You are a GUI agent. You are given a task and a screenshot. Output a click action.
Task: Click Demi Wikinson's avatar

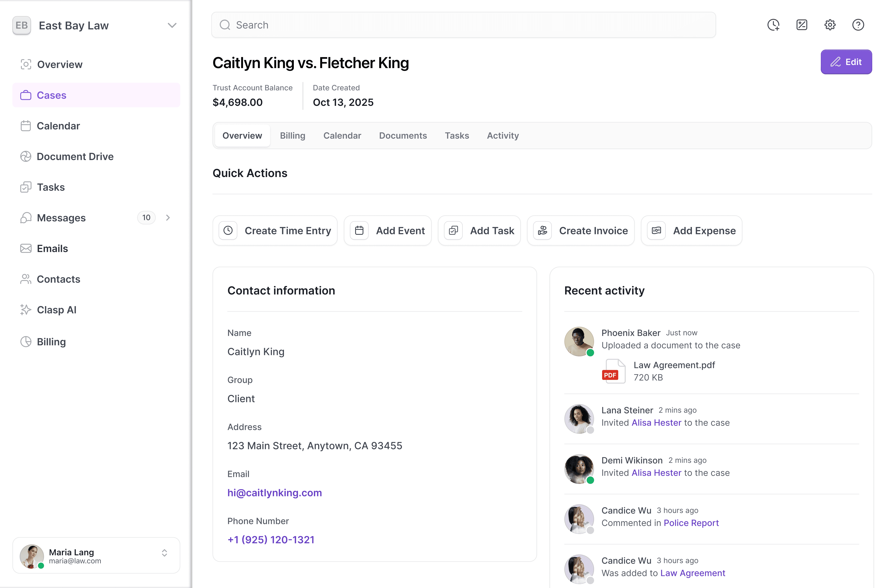pyautogui.click(x=579, y=469)
